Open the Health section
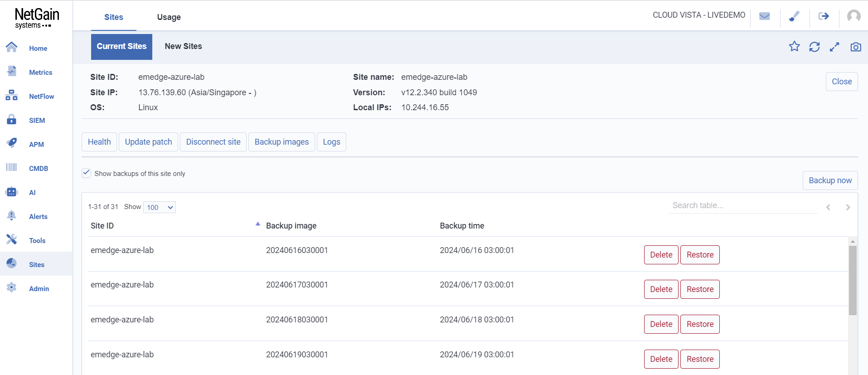The width and height of the screenshot is (868, 375). [99, 142]
